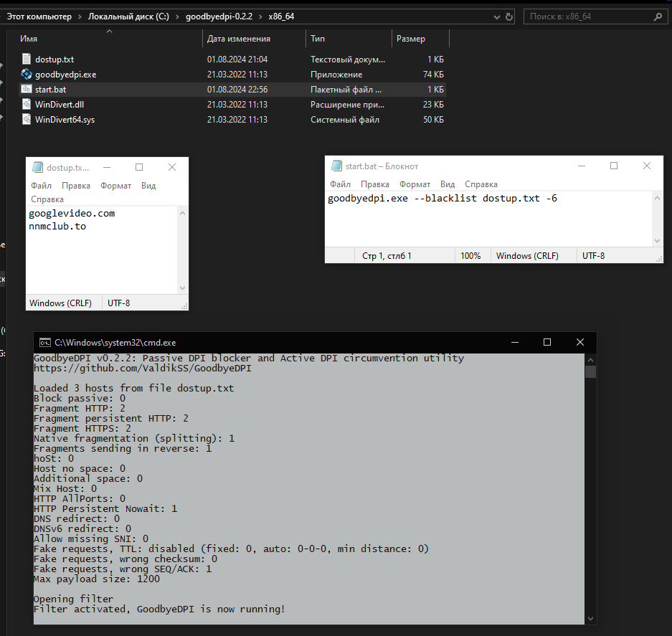The height and width of the screenshot is (636, 672).
Task: Open the chevron after Локальный диск (C:) breadcrumb
Action: coord(177,16)
